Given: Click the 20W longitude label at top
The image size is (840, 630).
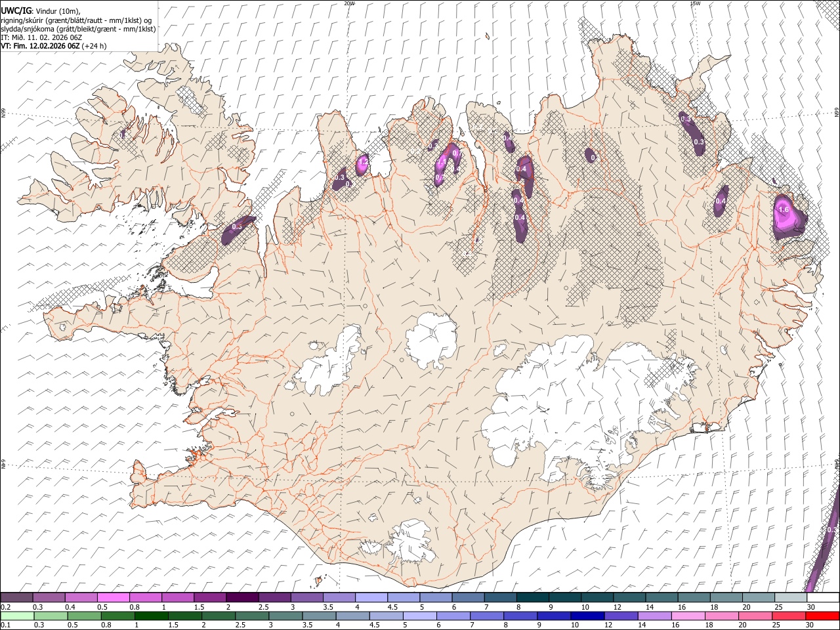Looking at the screenshot, I should (x=350, y=3).
